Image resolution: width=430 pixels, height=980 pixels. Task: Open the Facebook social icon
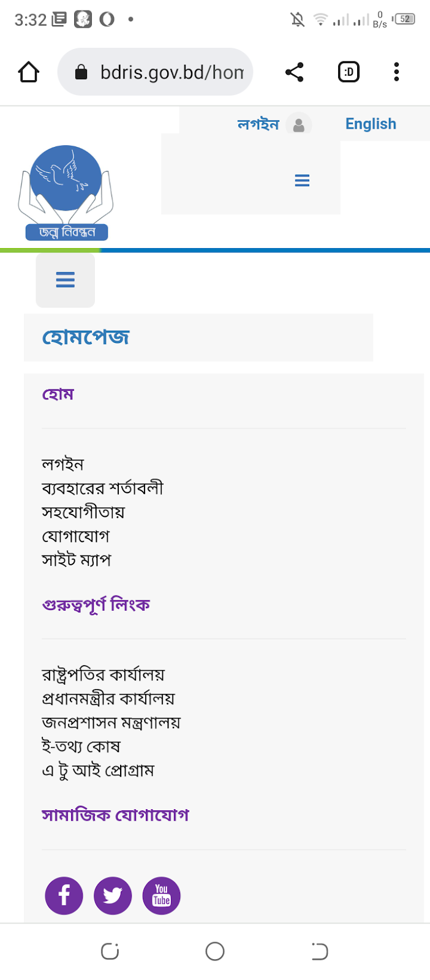[64, 895]
